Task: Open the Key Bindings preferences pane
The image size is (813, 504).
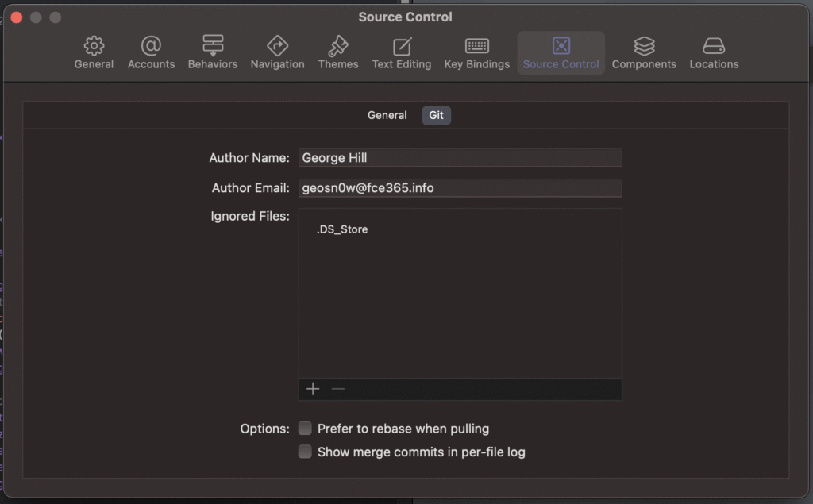Action: 476,52
